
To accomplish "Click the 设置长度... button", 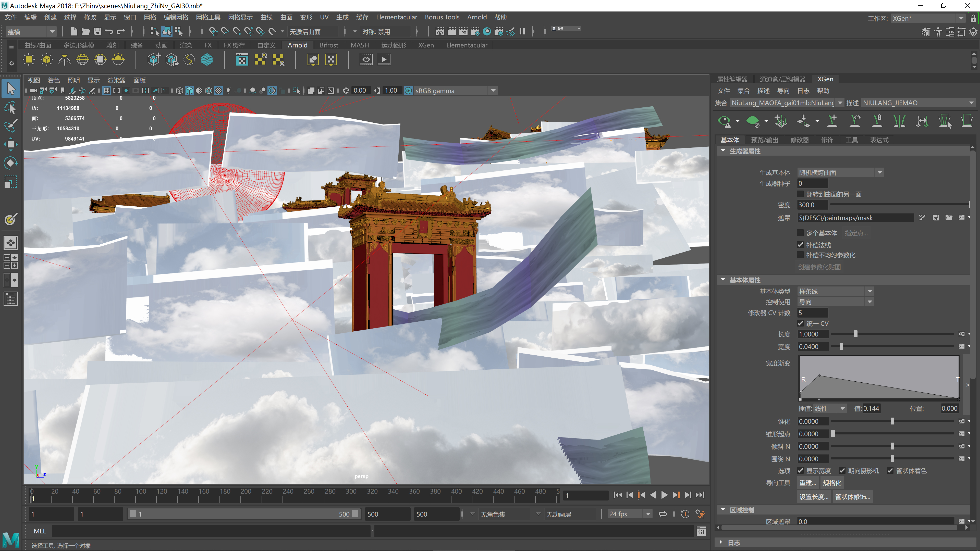I will coord(813,497).
